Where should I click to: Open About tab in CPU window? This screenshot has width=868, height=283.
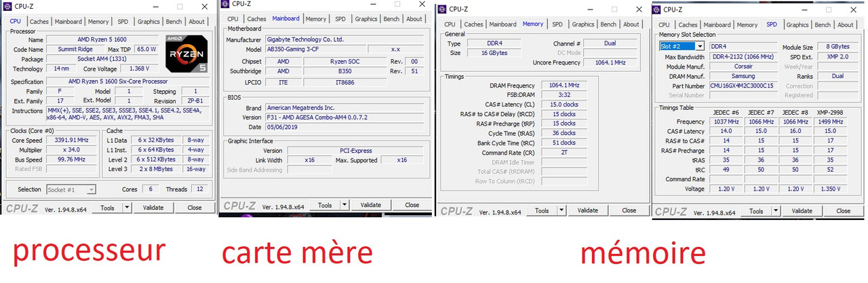click(197, 22)
